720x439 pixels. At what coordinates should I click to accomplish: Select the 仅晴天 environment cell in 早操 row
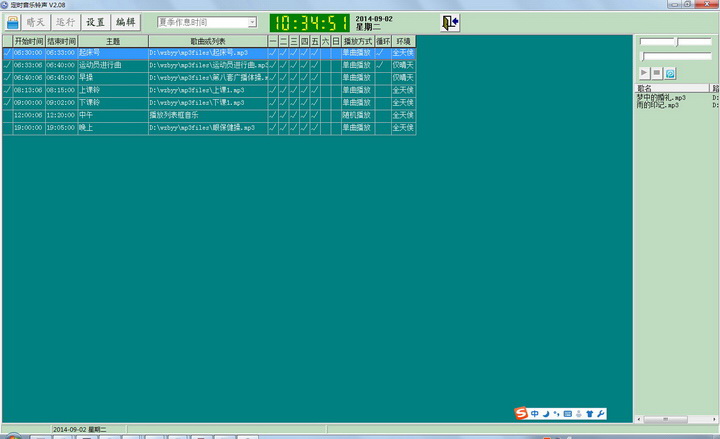click(x=404, y=78)
